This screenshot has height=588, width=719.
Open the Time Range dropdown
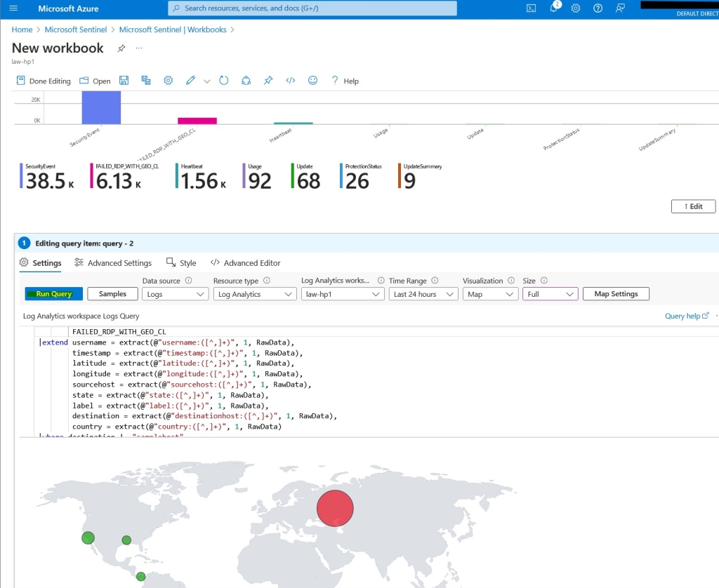[423, 295]
